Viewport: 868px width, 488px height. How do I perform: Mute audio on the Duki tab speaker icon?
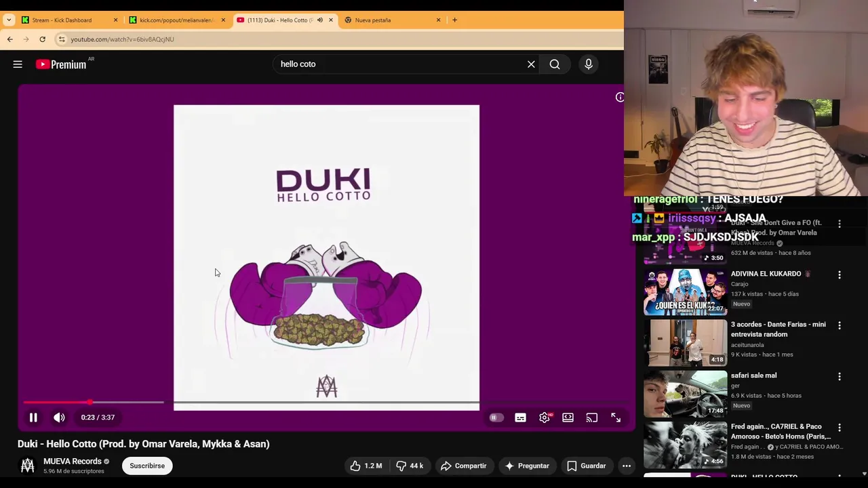click(x=320, y=20)
